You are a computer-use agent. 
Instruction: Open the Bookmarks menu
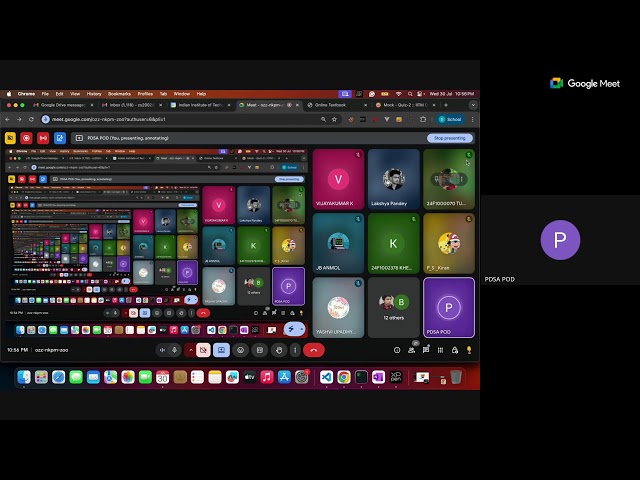pos(119,94)
